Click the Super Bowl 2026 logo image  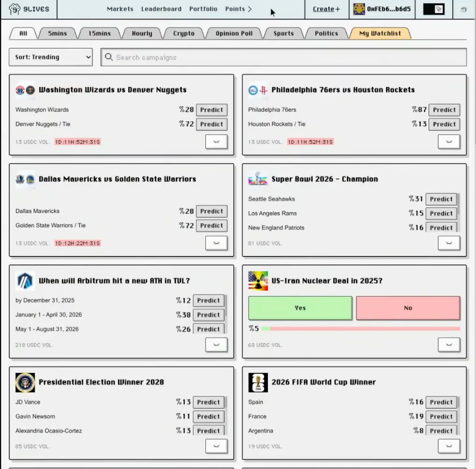pyautogui.click(x=258, y=179)
